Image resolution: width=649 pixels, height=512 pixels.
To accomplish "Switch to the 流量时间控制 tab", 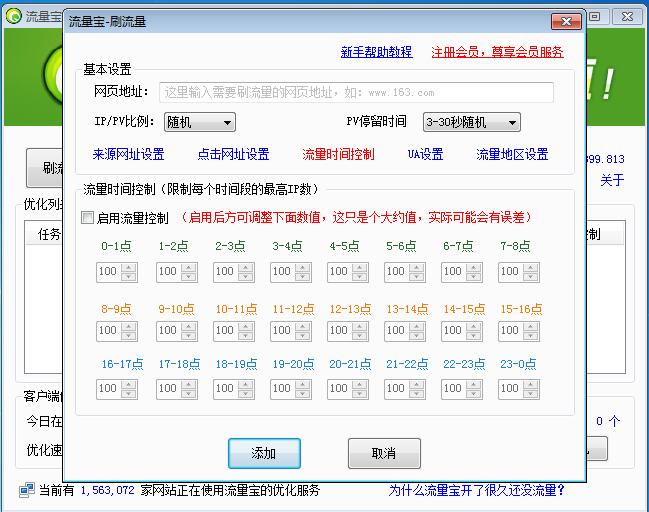I will pyautogui.click(x=338, y=154).
